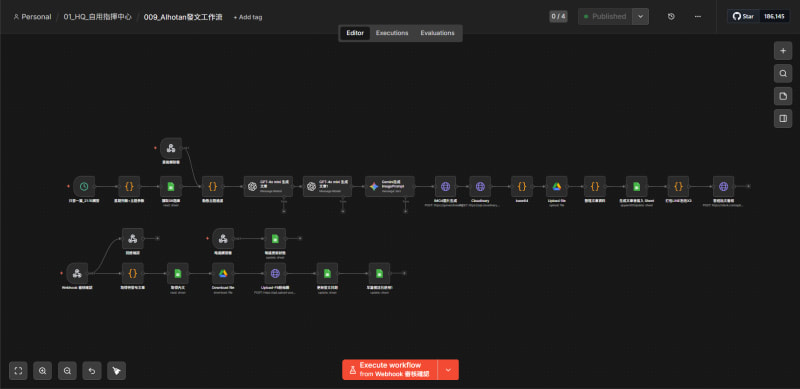
Task: Select the Google Drive Upload file node
Action: coord(557,187)
